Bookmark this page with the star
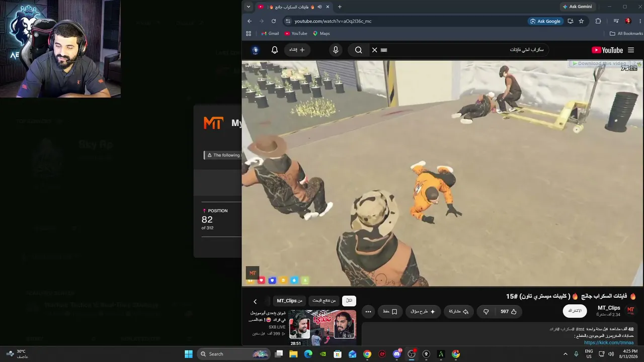The height and width of the screenshot is (362, 644). click(x=582, y=21)
